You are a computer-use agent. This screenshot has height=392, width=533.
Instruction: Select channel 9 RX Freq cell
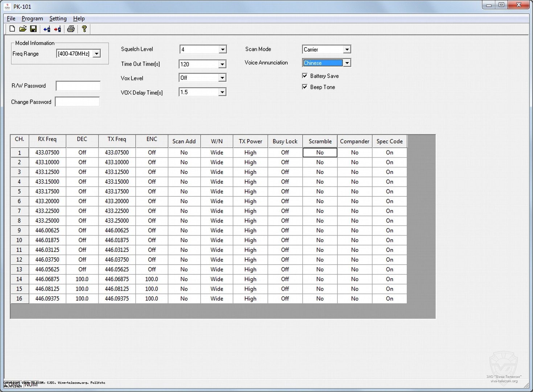[x=47, y=230]
